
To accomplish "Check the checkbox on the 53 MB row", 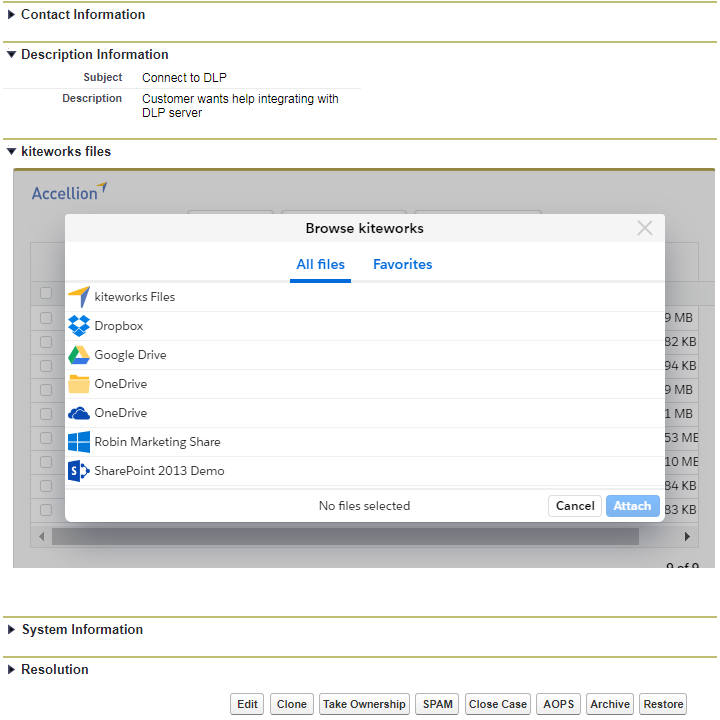I will (x=46, y=438).
